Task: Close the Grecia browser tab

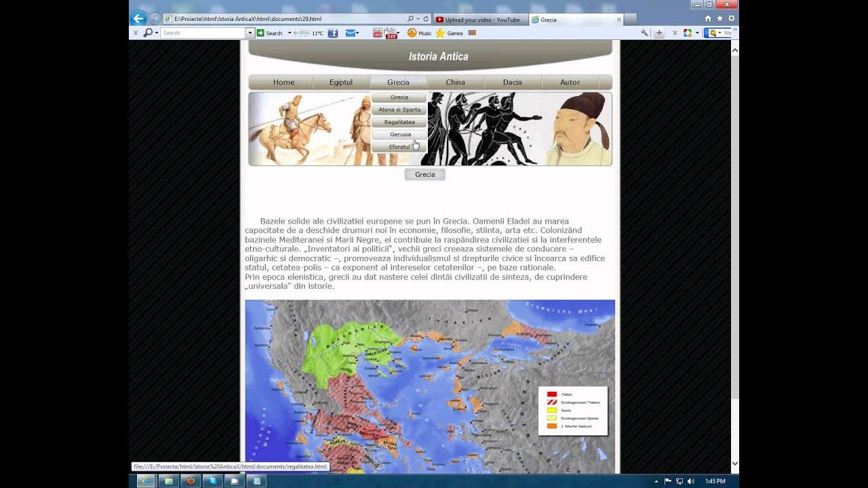Action: pyautogui.click(x=618, y=20)
